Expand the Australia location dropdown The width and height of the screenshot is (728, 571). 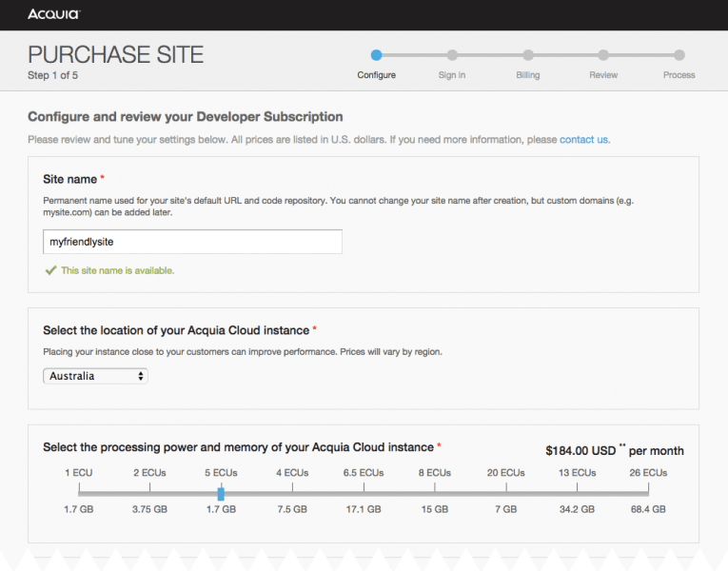point(95,376)
